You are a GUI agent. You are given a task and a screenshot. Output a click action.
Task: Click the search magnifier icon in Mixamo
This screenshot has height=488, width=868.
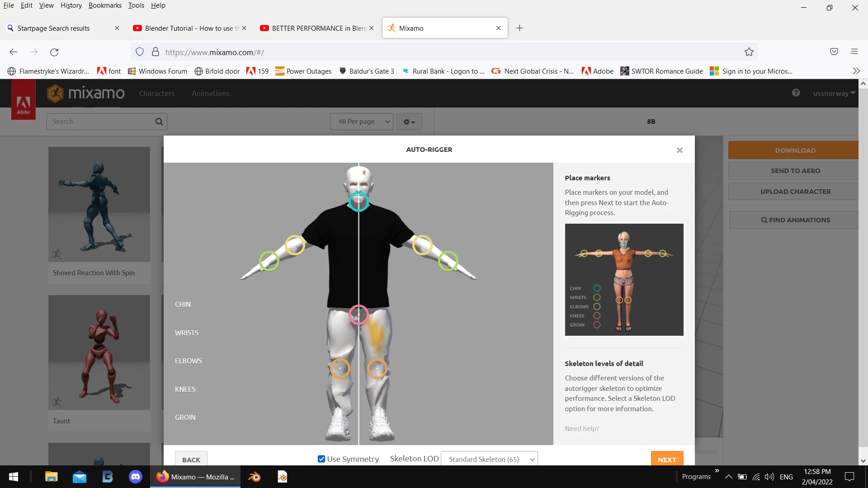pos(159,122)
